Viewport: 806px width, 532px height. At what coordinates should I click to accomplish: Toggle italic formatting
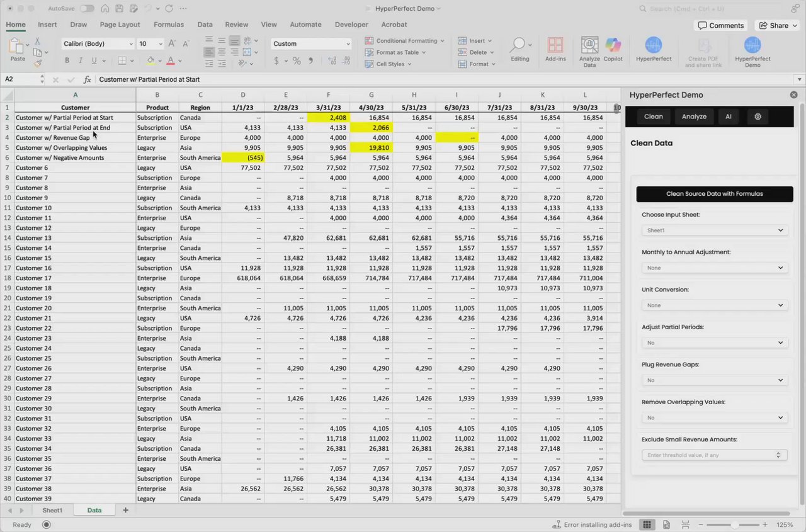(81, 61)
